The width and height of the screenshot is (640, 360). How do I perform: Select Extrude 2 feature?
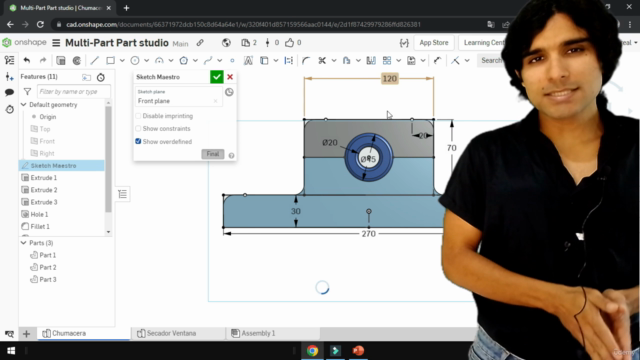(x=44, y=190)
